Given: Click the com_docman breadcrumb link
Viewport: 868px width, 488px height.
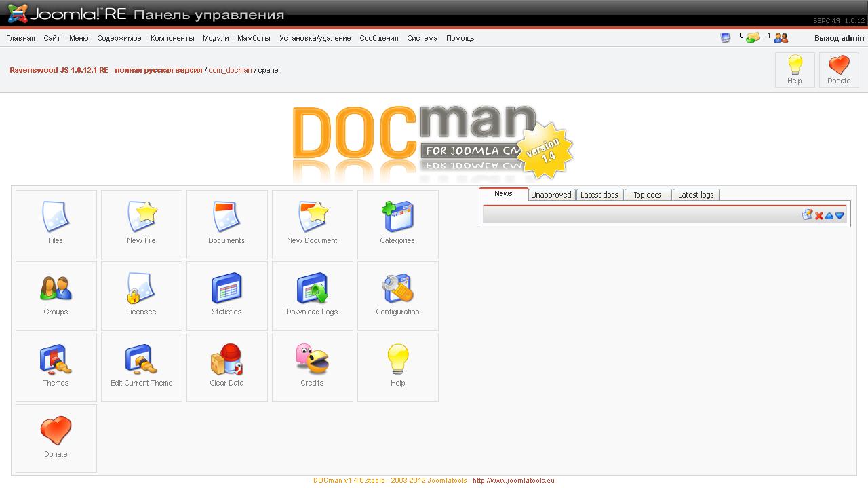Looking at the screenshot, I should 230,70.
